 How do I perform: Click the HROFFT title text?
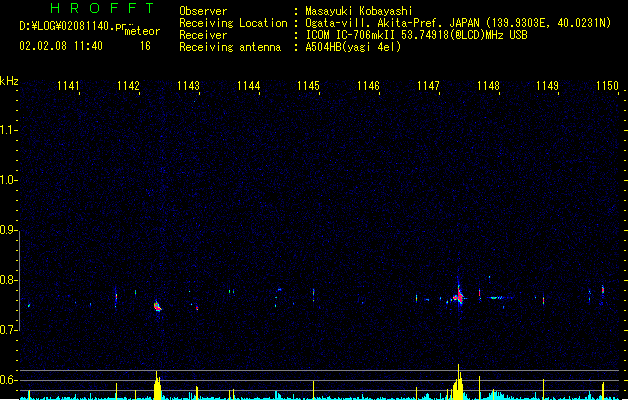[x=102, y=8]
